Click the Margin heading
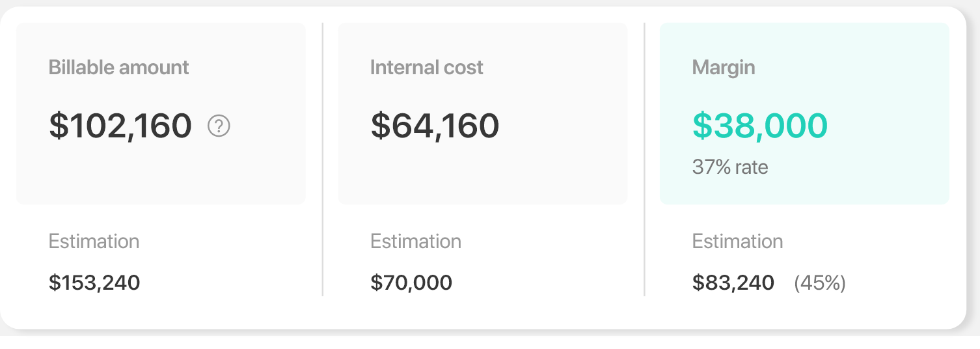The width and height of the screenshot is (980, 349). point(723,68)
